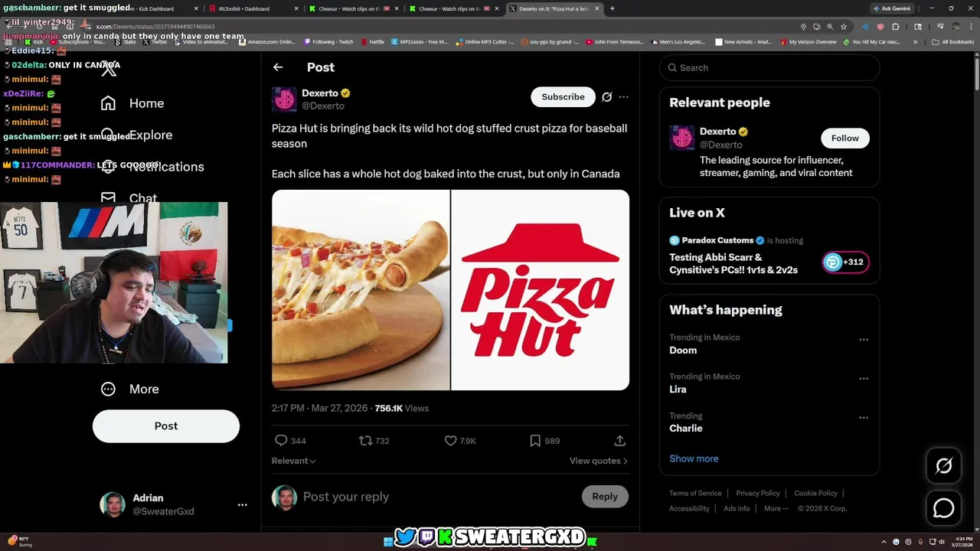
Task: Open My Verizon Overview bookmark
Action: coord(807,42)
